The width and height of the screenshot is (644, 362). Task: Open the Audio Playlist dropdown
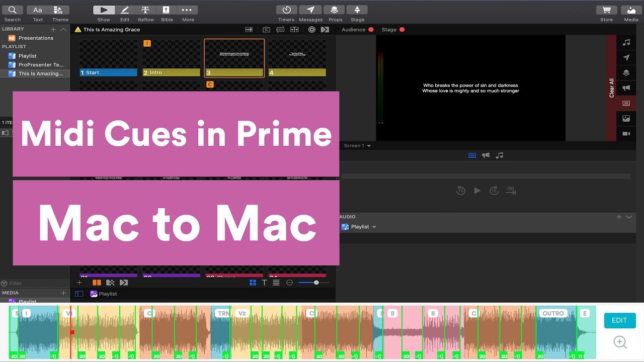359,227
